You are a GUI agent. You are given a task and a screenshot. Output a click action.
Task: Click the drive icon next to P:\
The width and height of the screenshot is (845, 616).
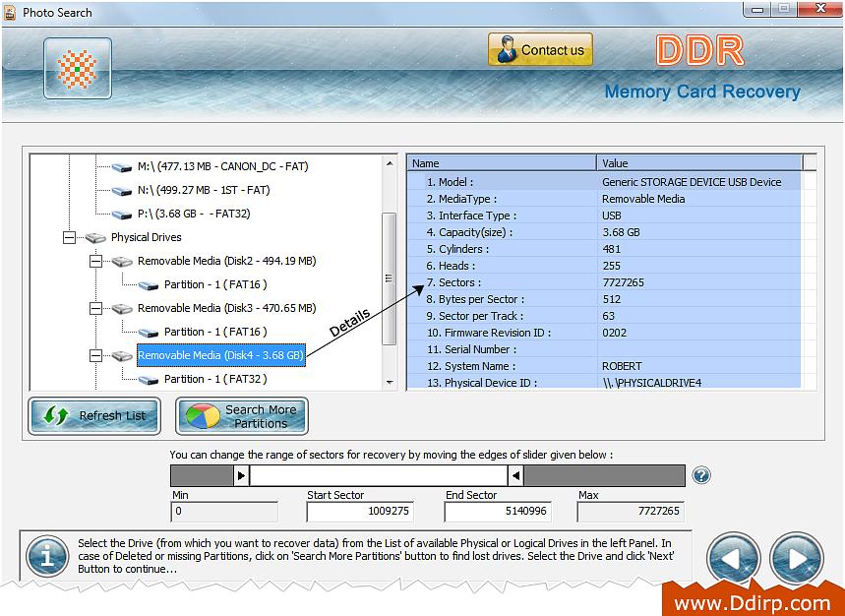pos(122,216)
